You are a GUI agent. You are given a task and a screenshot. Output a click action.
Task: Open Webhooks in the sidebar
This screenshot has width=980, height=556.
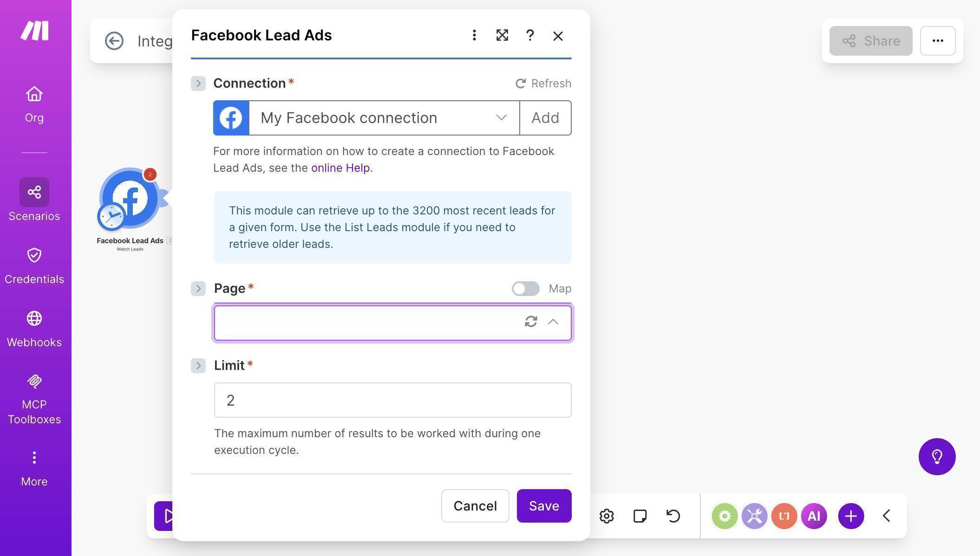(34, 327)
